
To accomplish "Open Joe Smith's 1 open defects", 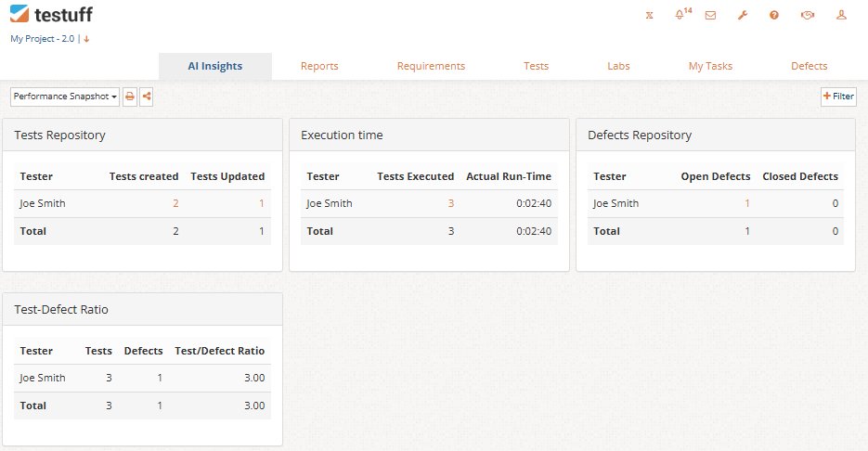I will [x=746, y=203].
